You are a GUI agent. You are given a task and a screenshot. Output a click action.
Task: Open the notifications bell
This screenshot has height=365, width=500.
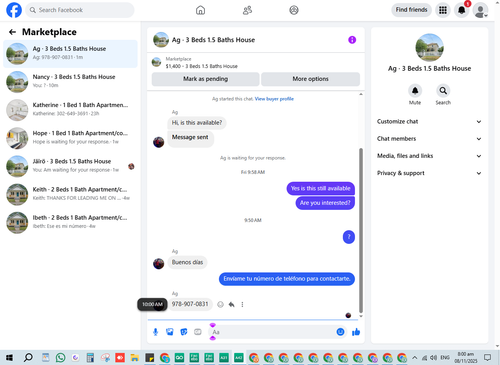click(461, 10)
